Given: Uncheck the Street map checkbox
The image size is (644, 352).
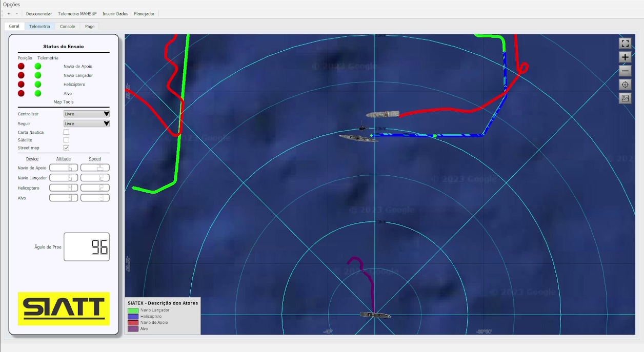Looking at the screenshot, I should coord(66,148).
